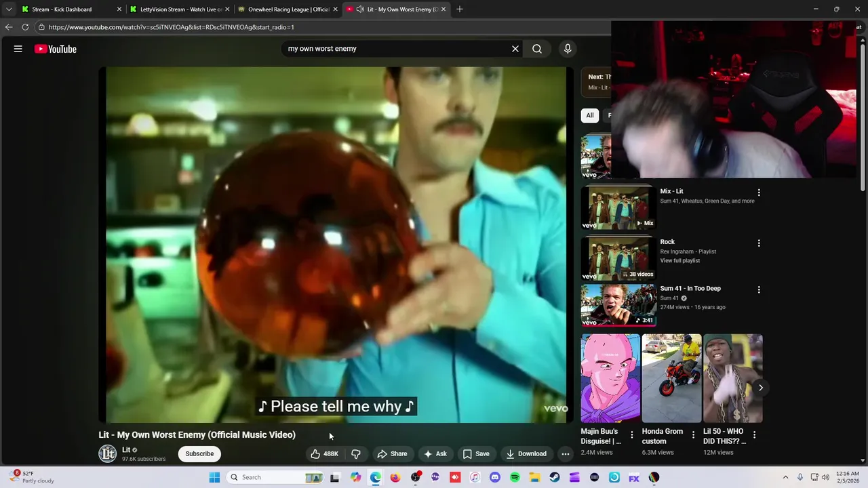Reload the page with refresh icon

25,27
